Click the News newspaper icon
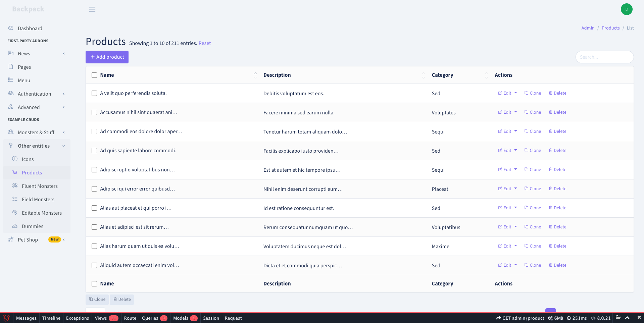Image resolution: width=644 pixels, height=323 pixels. (11, 53)
